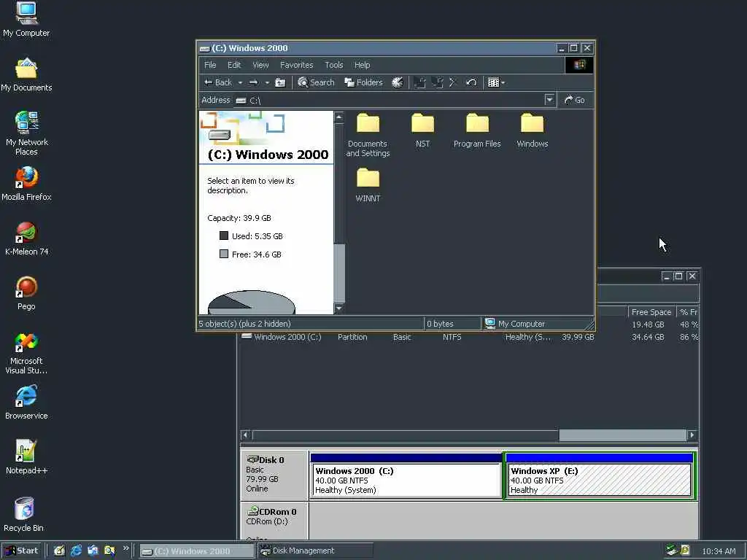This screenshot has width=747, height=560.
Task: Click the K-Meleon 74 desktop shortcut
Action: 26,238
